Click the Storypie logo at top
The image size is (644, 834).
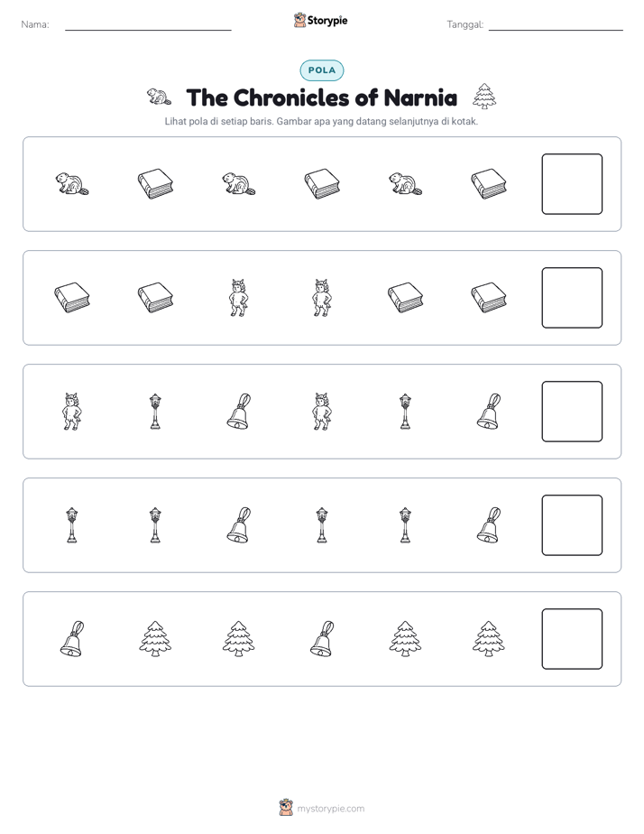(x=320, y=20)
